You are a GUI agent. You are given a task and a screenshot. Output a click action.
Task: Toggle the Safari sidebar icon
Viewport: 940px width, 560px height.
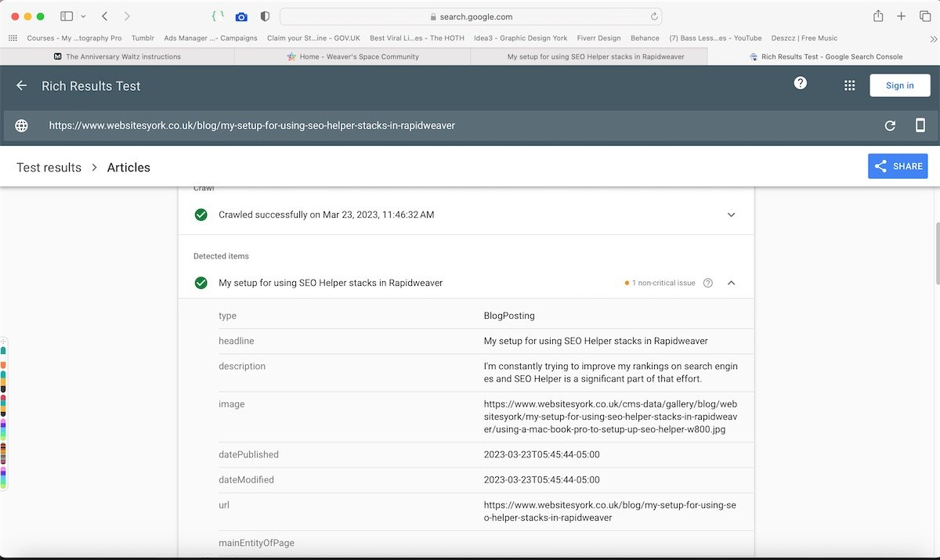pos(67,16)
